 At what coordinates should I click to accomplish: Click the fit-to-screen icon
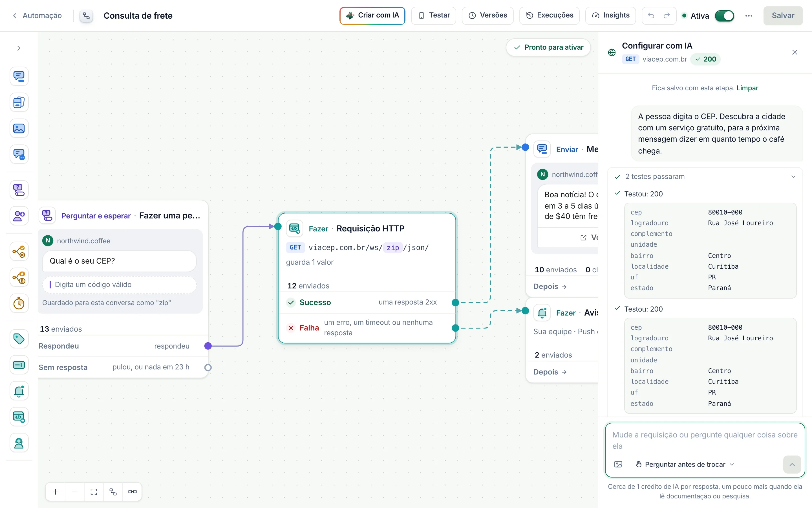pyautogui.click(x=94, y=492)
